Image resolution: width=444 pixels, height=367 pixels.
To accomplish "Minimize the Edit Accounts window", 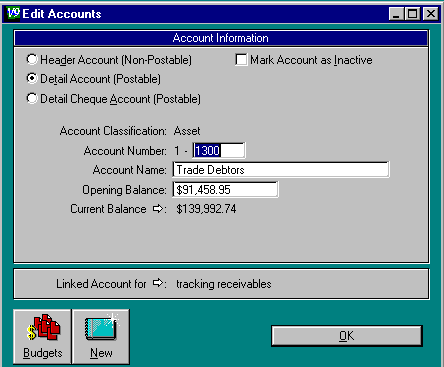I will click(x=396, y=14).
